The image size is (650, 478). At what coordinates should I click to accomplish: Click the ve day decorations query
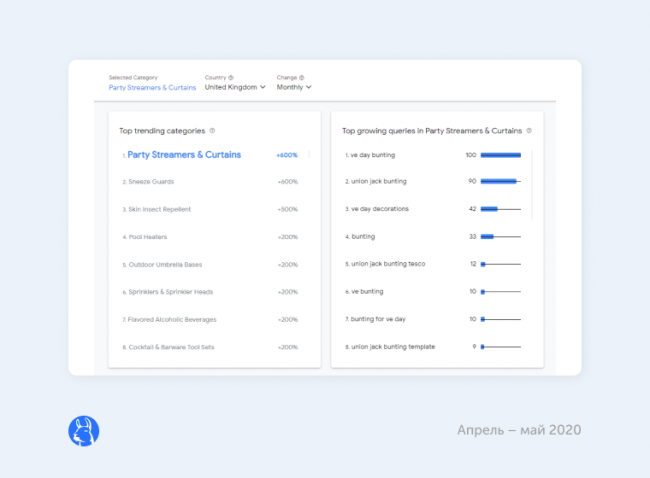pos(378,209)
